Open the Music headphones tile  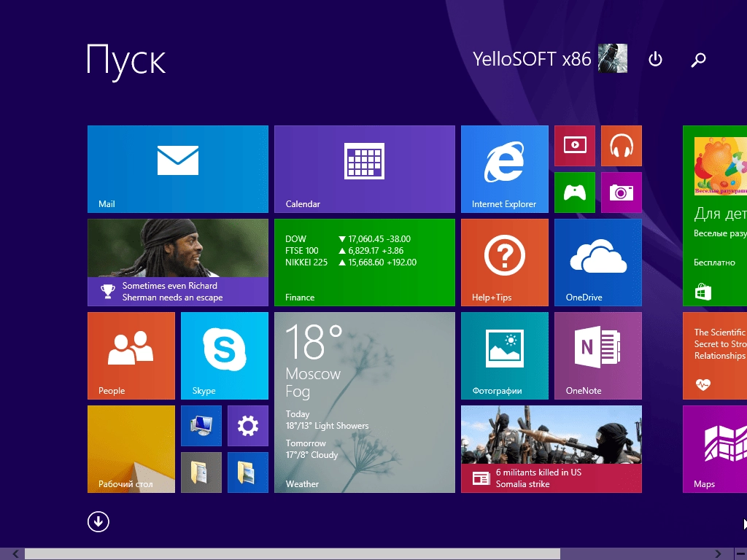622,146
